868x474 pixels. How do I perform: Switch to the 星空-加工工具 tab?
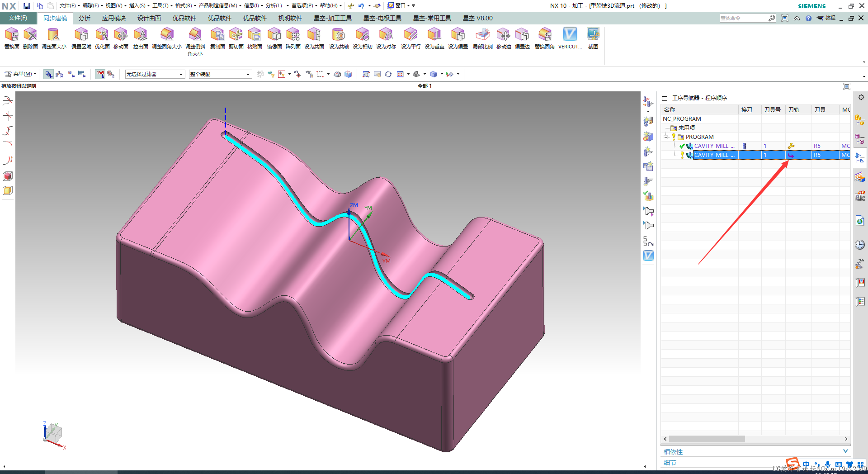coord(333,18)
